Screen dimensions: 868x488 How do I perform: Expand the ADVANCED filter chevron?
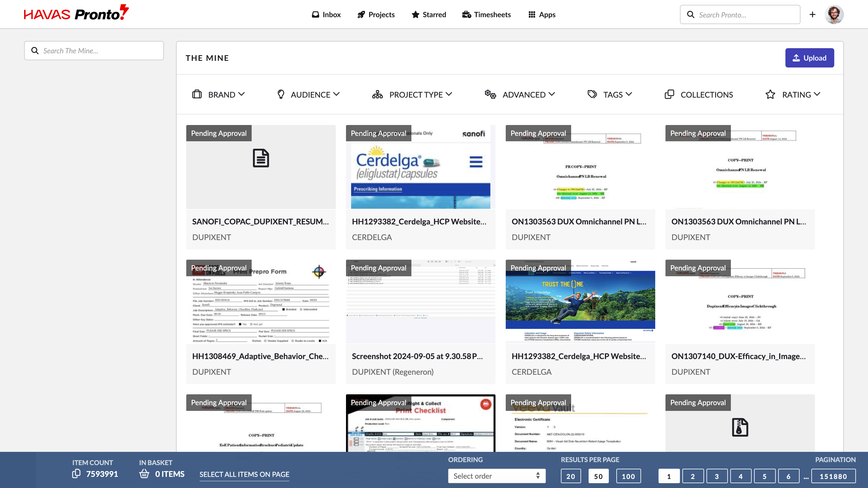pos(552,94)
